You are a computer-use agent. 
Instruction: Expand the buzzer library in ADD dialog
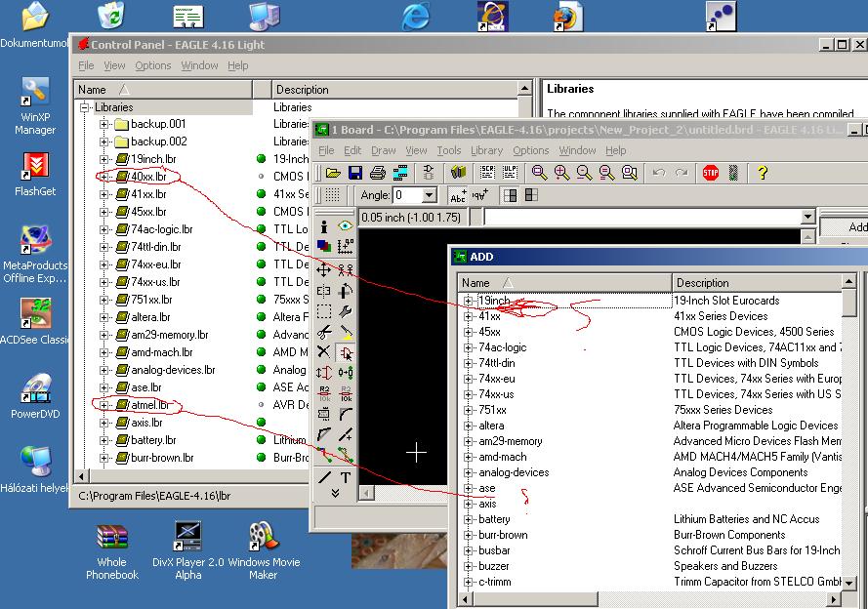pos(469,566)
